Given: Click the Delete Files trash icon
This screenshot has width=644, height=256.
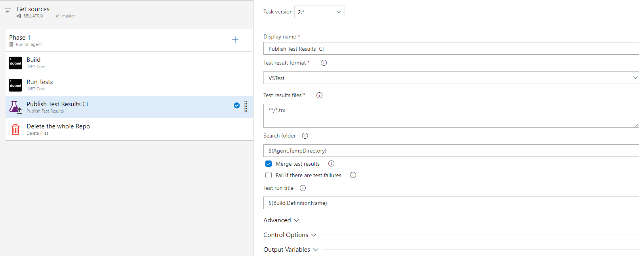Looking at the screenshot, I should [x=15, y=130].
